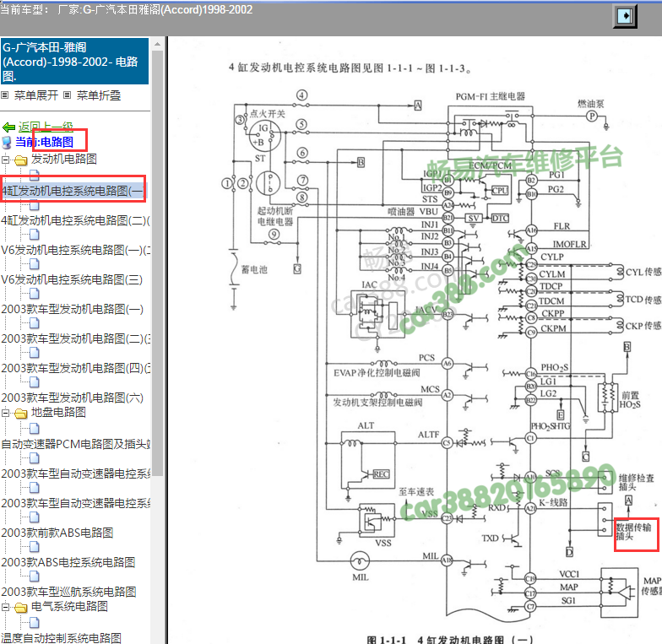Viewport: 662px width, 644px height.
Task: Select the 电气系统电路图 tree folder
Action: 69,606
